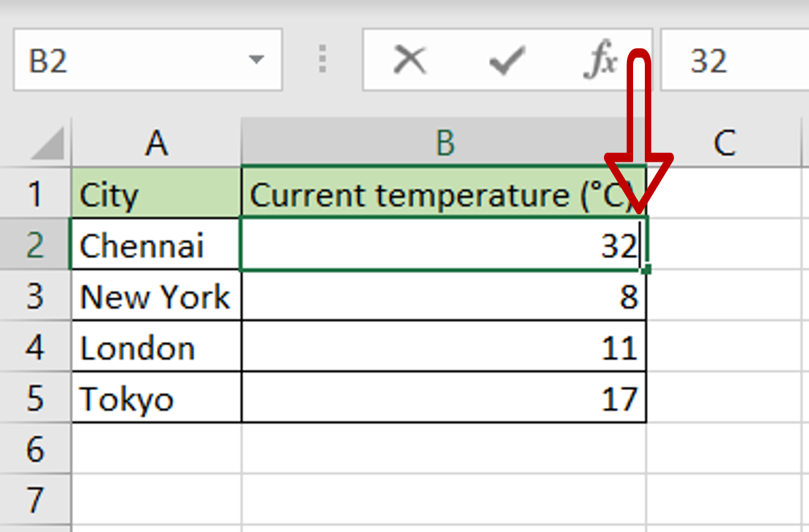Select the cell containing Tokyo
Image resolution: width=809 pixels, height=532 pixels.
click(x=156, y=399)
